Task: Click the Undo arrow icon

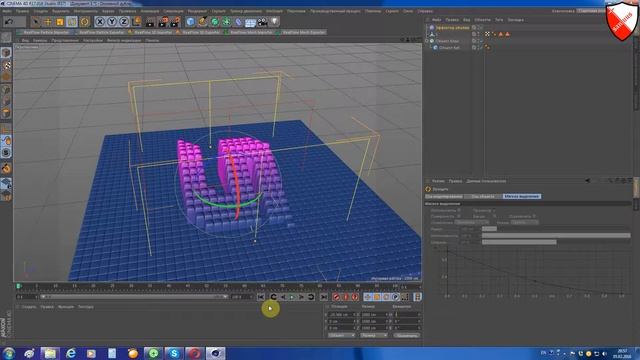Action: 9,21
